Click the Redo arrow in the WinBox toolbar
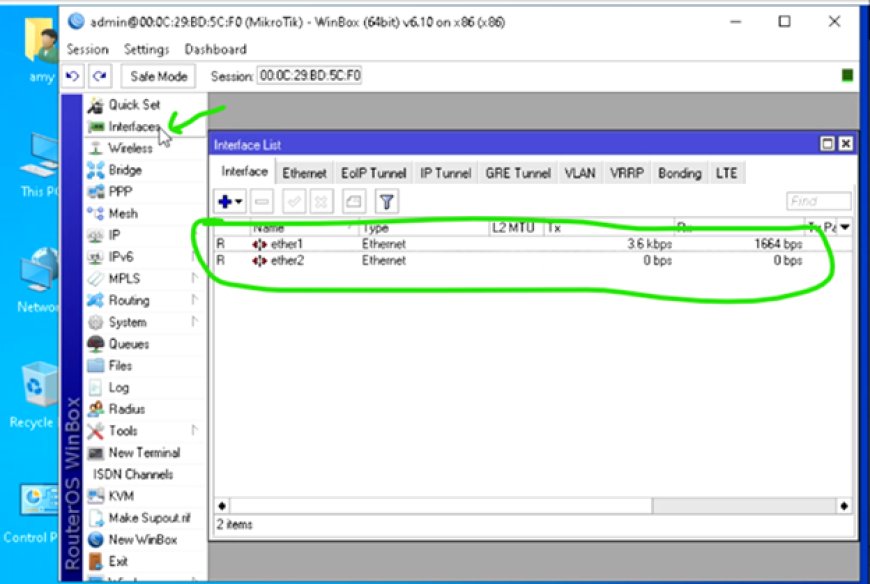870x584 pixels. pos(100,76)
